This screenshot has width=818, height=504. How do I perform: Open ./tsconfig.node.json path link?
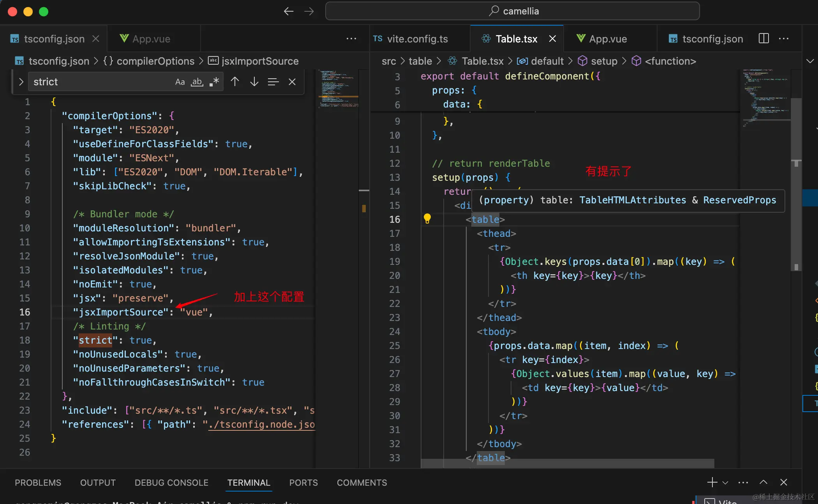tap(261, 424)
